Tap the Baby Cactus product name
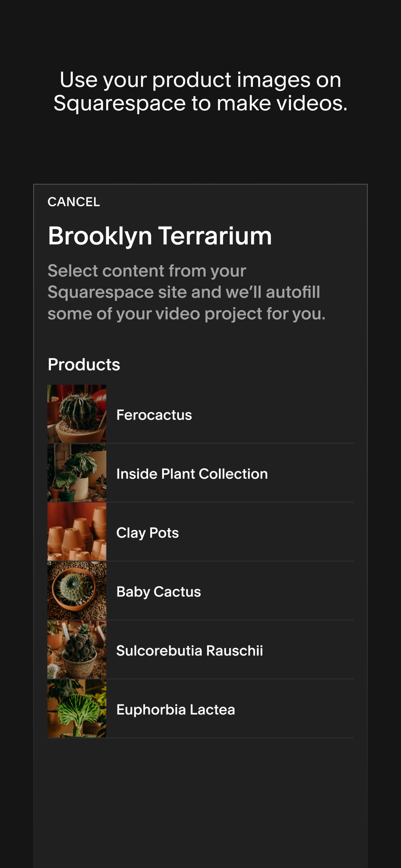The width and height of the screenshot is (401, 868). [x=158, y=592]
